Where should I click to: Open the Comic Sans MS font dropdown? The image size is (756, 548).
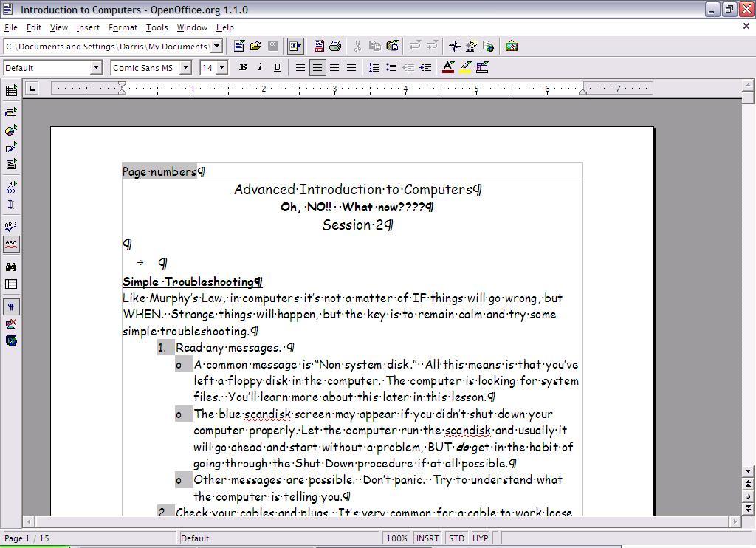[185, 67]
